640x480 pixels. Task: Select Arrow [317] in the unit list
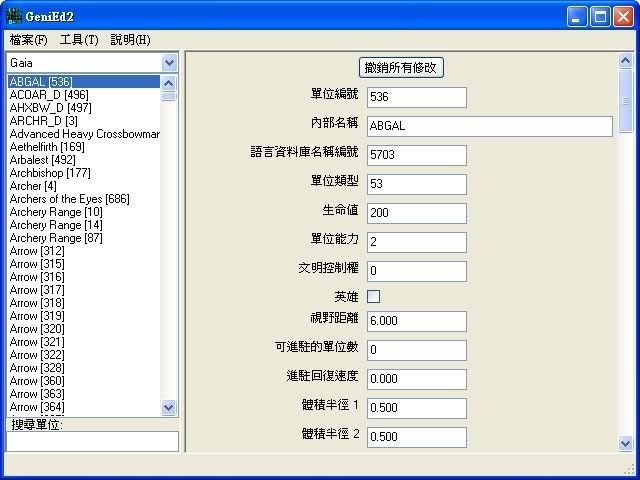[x=84, y=290]
